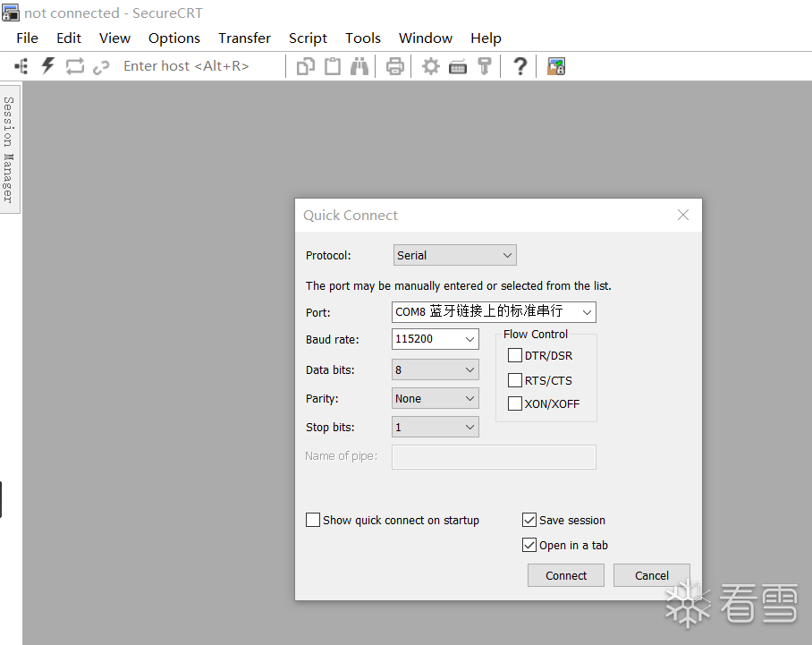Open the View menu
This screenshot has height=645, width=812.
pos(115,38)
